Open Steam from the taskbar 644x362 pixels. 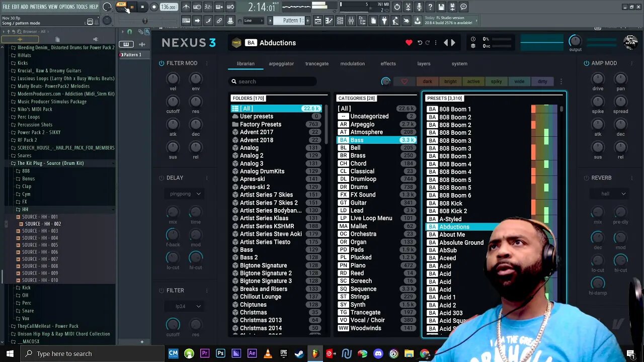point(299,353)
